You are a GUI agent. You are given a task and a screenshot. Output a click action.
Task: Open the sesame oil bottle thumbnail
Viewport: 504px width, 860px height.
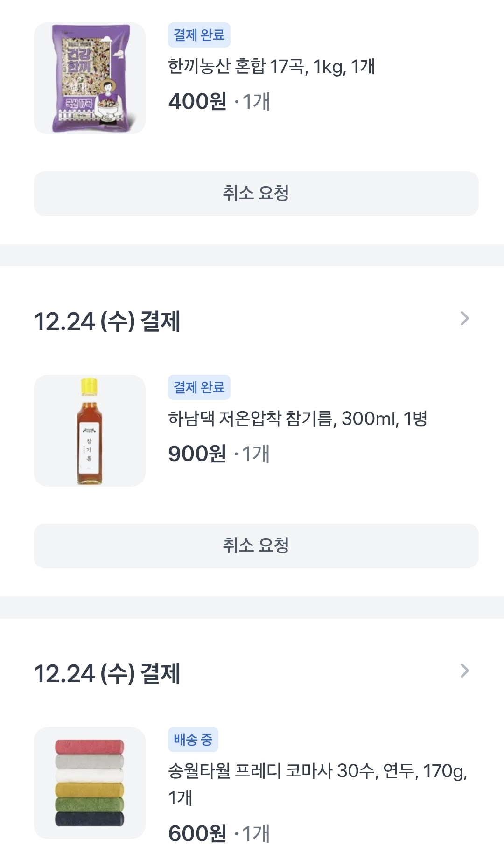(x=90, y=431)
